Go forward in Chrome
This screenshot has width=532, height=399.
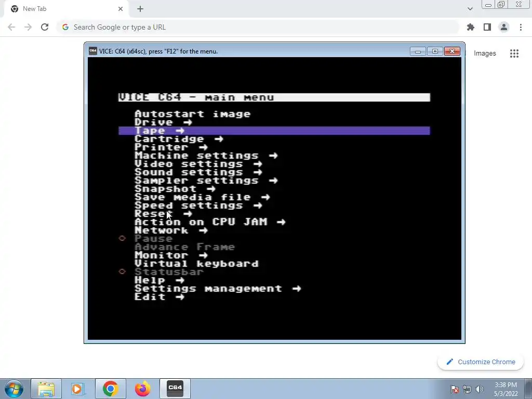point(28,27)
